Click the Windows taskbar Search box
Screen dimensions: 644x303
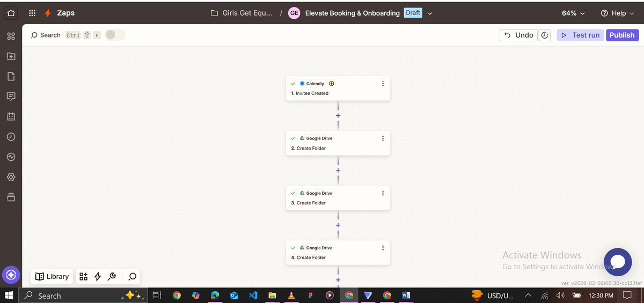[83, 295]
